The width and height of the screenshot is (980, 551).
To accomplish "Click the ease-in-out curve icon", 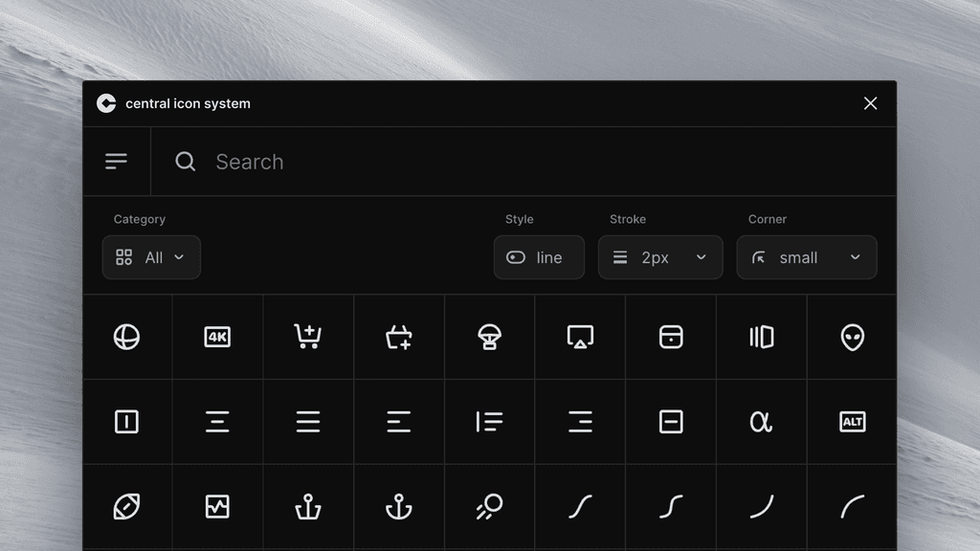I will (x=580, y=506).
